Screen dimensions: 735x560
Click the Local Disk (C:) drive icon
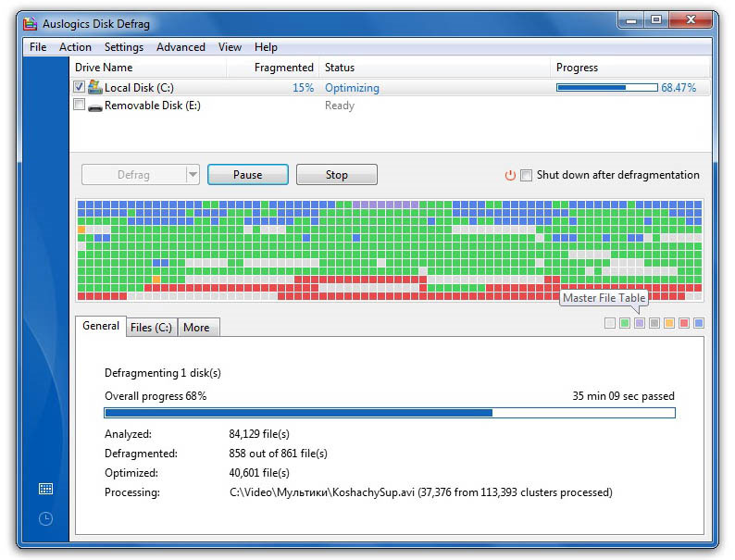(x=95, y=87)
